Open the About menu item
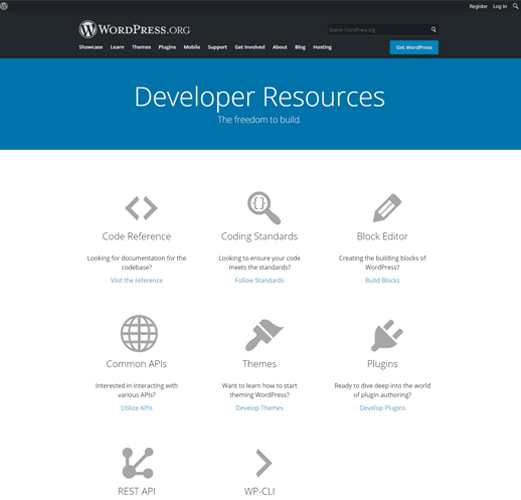Viewport: 521px width, 500px height. [x=280, y=47]
